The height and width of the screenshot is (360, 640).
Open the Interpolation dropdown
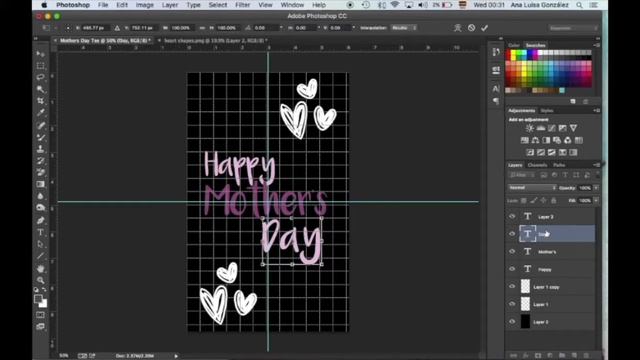click(404, 28)
